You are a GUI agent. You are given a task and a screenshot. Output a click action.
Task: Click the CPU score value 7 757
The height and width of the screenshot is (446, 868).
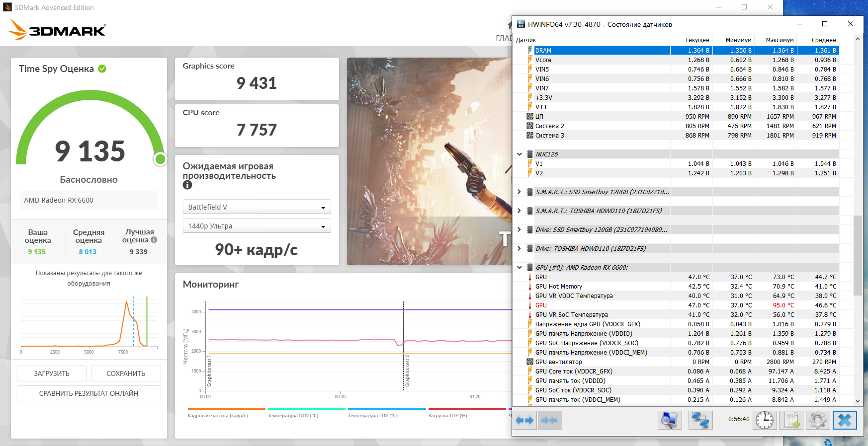(x=257, y=130)
